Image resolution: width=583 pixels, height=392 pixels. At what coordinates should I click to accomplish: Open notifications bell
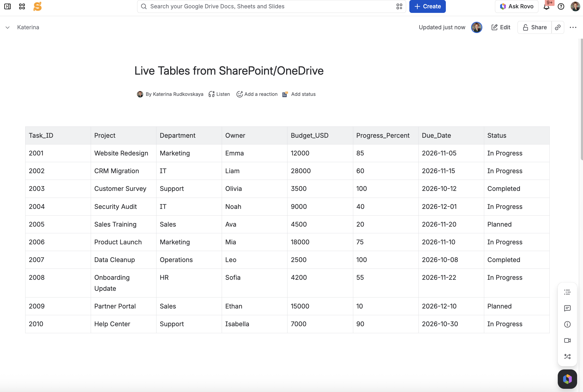pos(546,6)
